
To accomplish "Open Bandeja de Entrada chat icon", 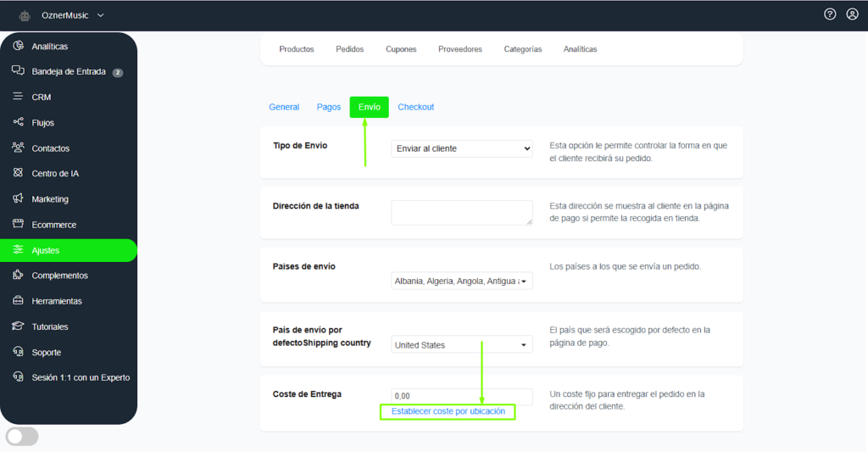I will pyautogui.click(x=18, y=71).
